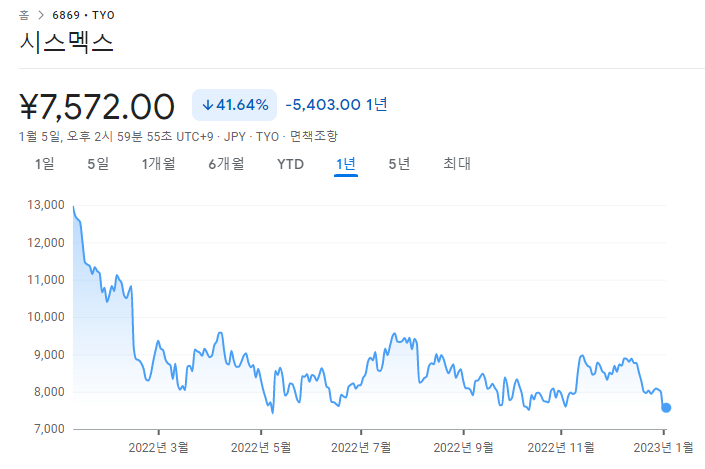This screenshot has height=469, width=705.
Task: Click the breadcrumb chevron after 홈
Action: (41, 15)
